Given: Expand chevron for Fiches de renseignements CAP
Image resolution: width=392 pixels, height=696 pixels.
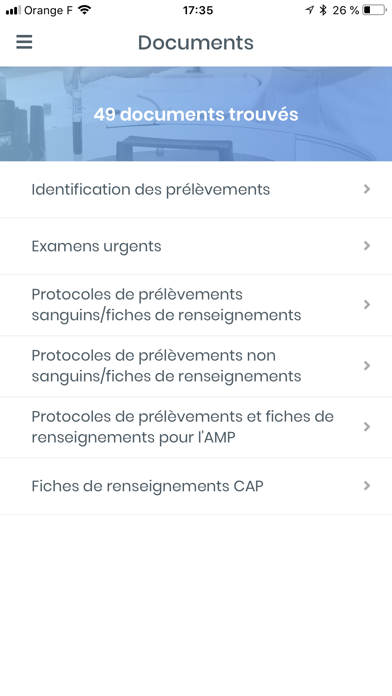Looking at the screenshot, I should pyautogui.click(x=367, y=486).
